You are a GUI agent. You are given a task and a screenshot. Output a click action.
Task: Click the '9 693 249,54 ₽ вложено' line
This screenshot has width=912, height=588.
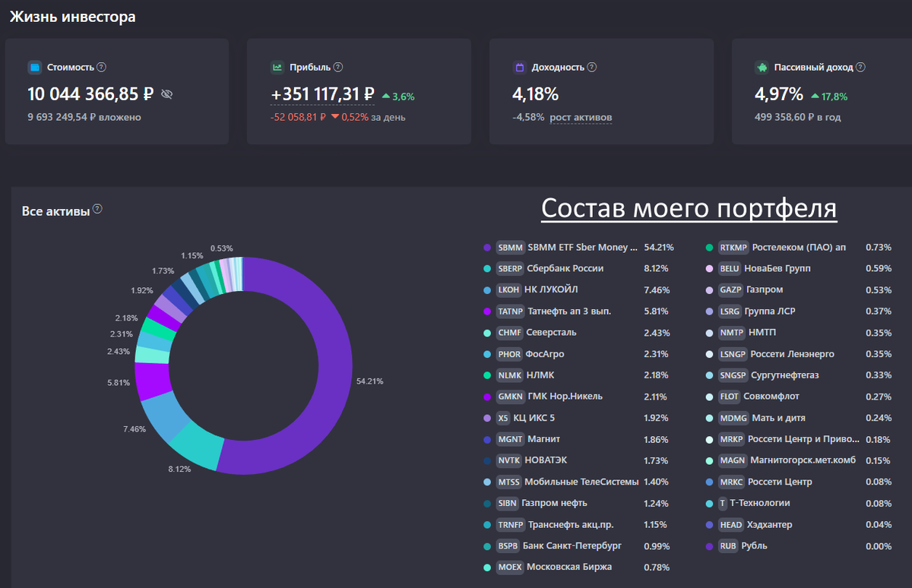(84, 117)
